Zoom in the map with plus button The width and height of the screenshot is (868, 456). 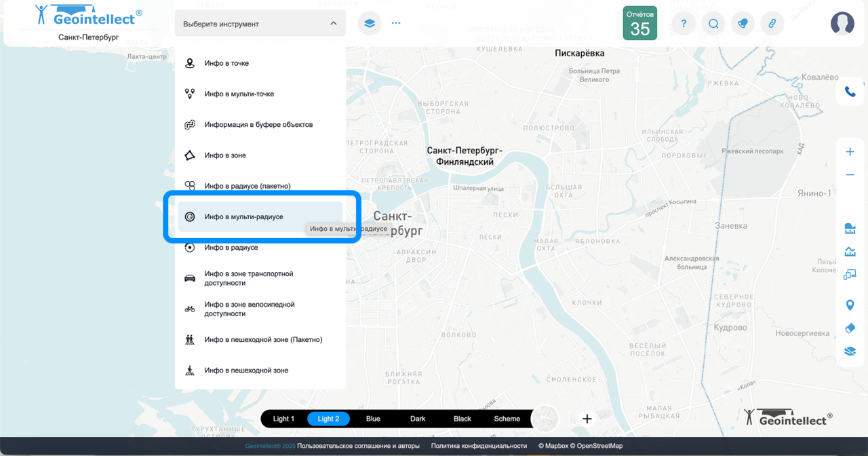(x=850, y=152)
